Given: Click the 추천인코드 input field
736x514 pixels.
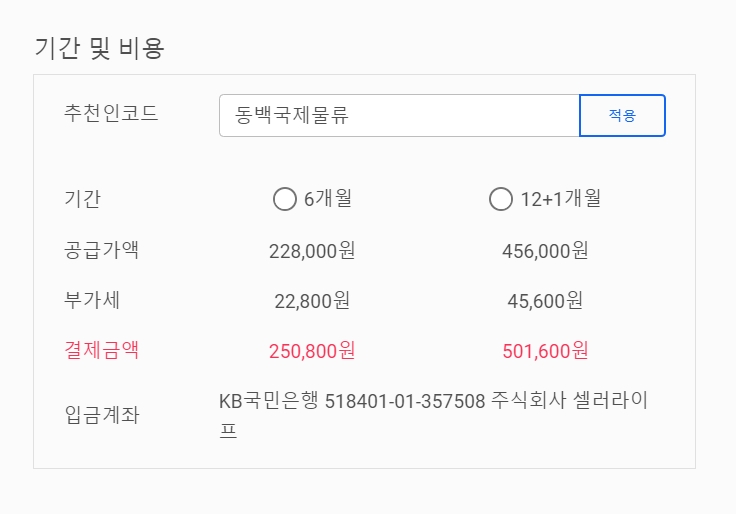Looking at the screenshot, I should [399, 115].
